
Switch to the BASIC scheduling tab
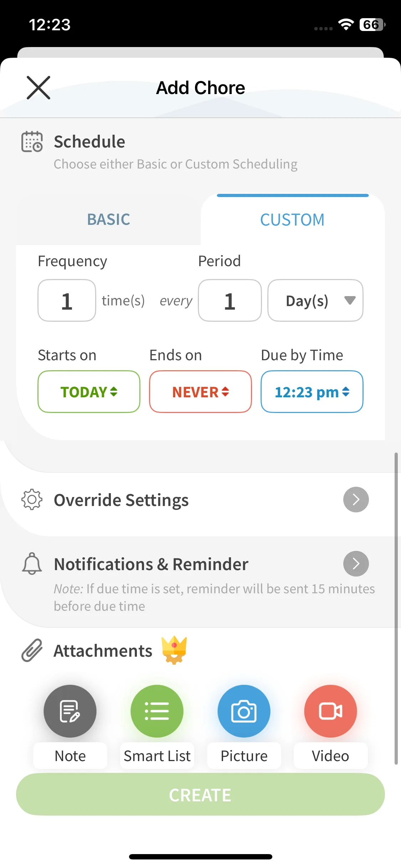coord(109,219)
